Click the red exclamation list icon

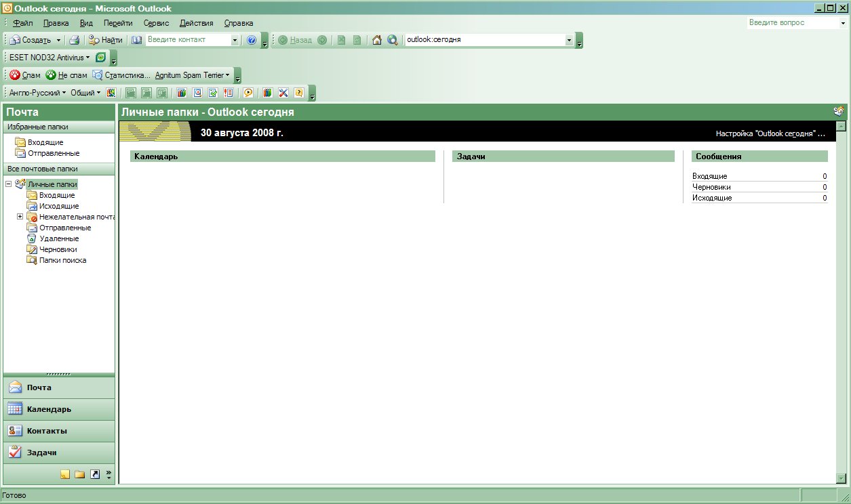(229, 93)
